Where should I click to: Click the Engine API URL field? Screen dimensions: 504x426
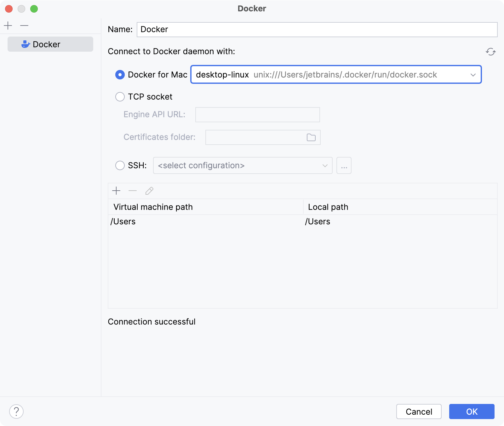coord(257,115)
